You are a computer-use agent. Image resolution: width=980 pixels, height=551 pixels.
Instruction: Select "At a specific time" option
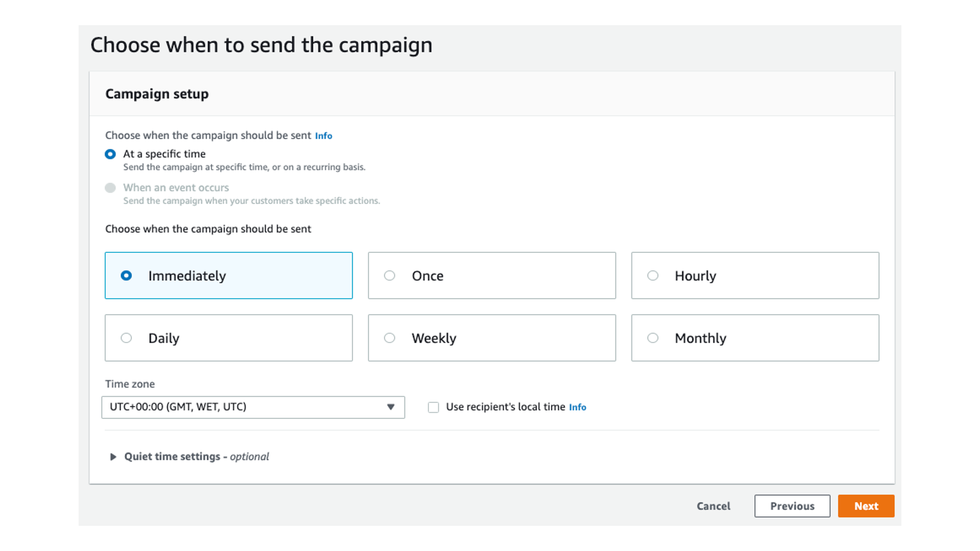[x=110, y=154]
